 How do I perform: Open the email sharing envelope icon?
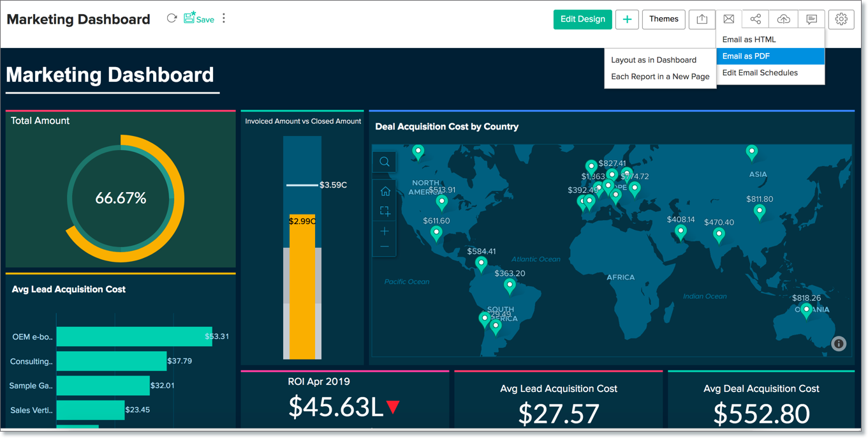click(728, 19)
